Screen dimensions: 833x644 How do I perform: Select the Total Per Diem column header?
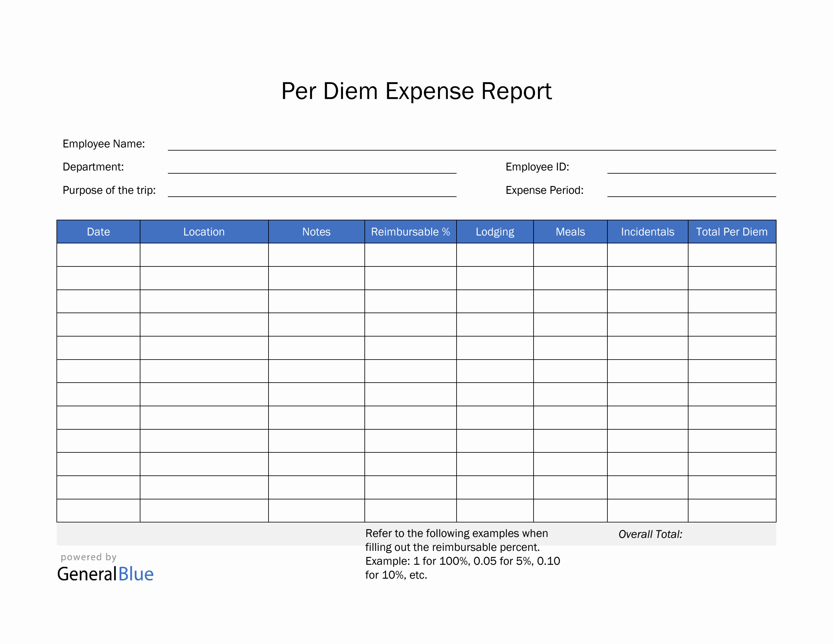pyautogui.click(x=731, y=232)
